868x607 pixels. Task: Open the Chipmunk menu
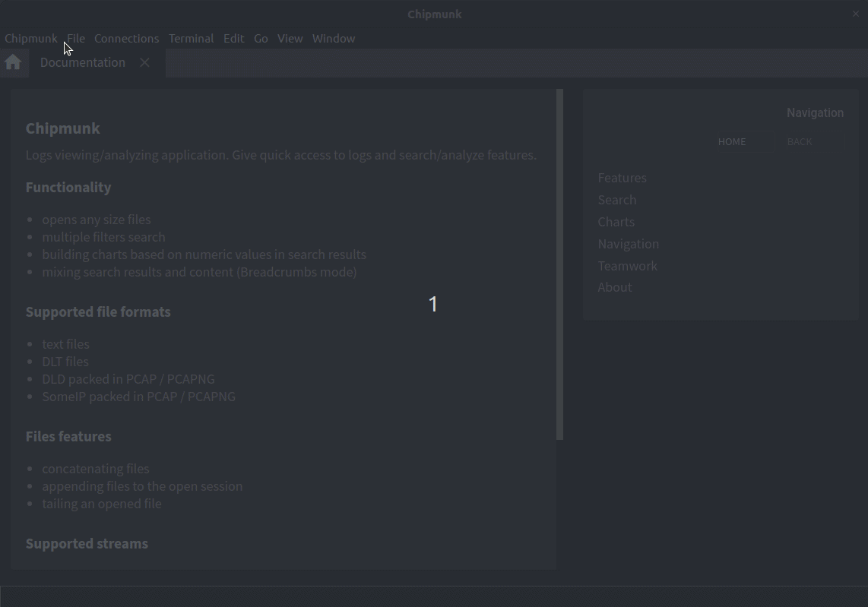[31, 38]
